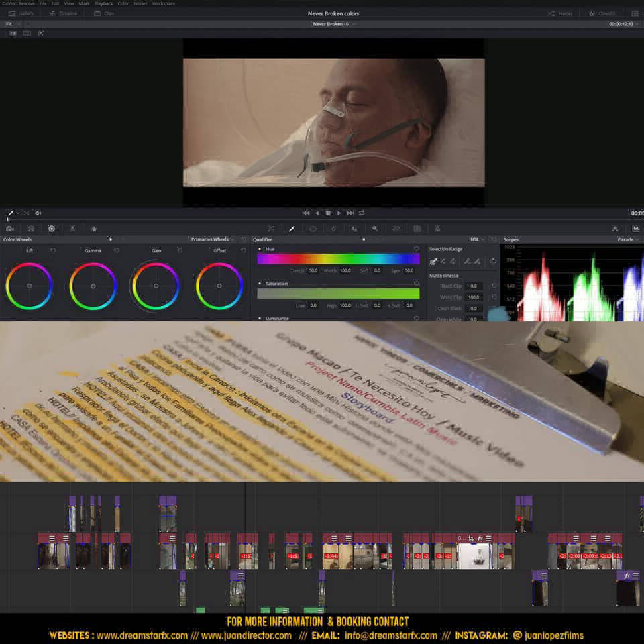Open the Fit zoom dropdown

(x=13, y=24)
